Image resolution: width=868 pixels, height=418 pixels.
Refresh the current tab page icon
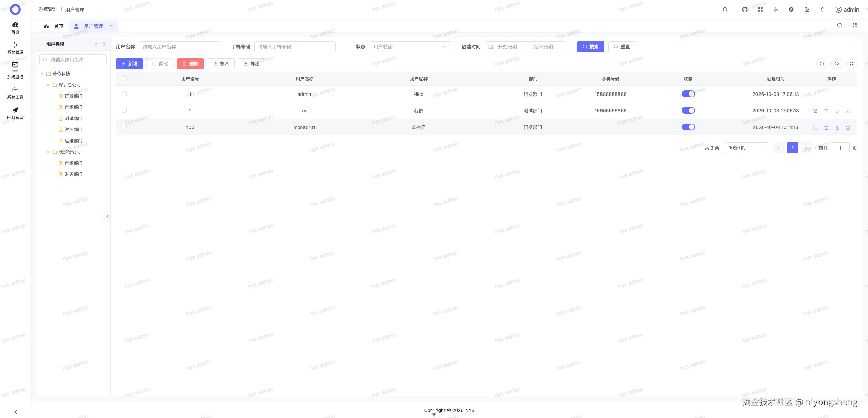pos(839,25)
